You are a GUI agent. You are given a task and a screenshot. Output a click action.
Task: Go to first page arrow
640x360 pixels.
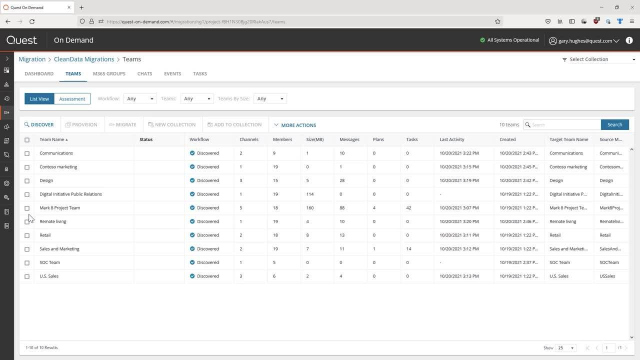(x=588, y=348)
